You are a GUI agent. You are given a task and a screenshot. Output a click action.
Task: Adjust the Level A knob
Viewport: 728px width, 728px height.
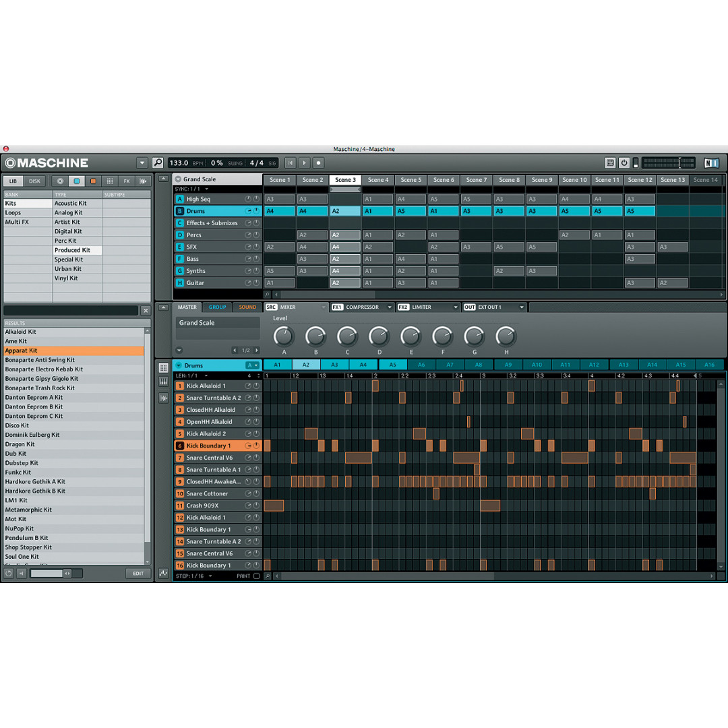[x=284, y=336]
